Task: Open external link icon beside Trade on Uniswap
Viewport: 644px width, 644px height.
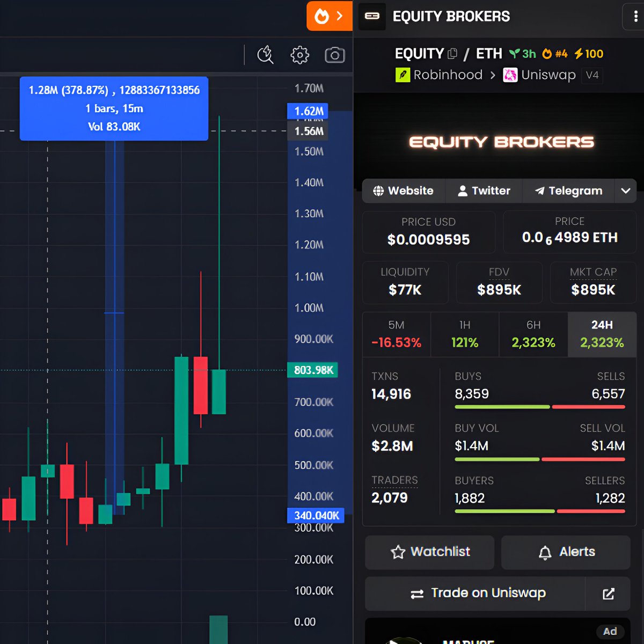Action: [x=608, y=594]
